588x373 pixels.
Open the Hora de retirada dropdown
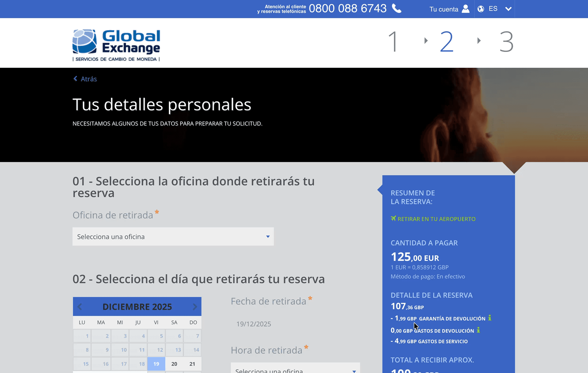(295, 368)
